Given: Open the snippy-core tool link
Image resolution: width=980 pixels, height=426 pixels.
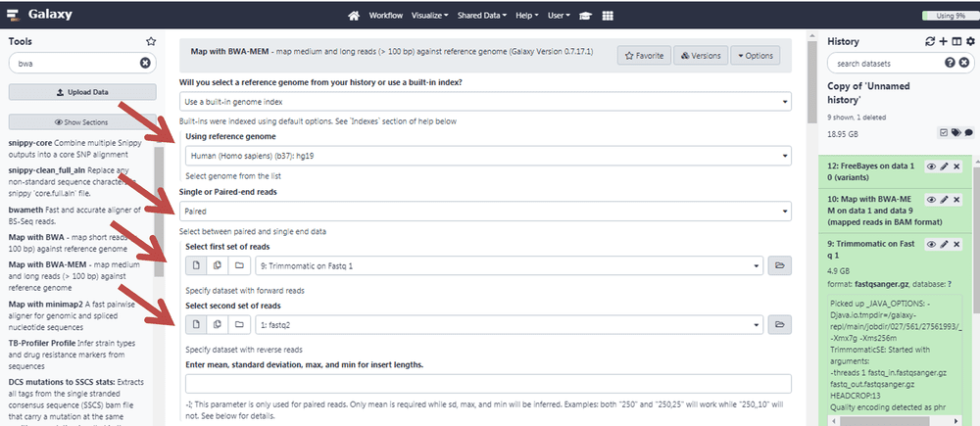Looking at the screenshot, I should tap(30, 143).
